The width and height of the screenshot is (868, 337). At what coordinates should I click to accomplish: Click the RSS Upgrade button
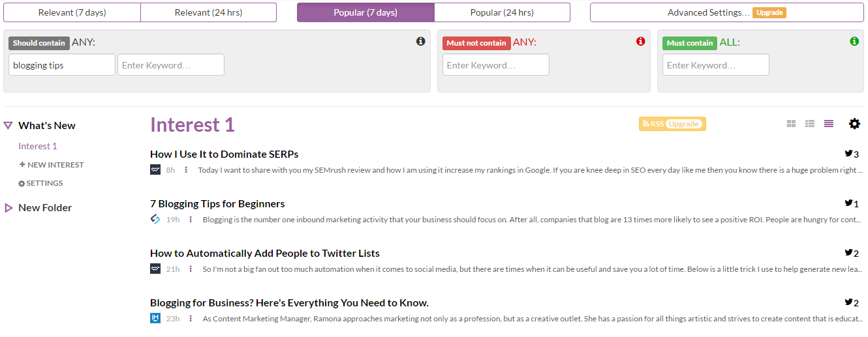pyautogui.click(x=672, y=124)
